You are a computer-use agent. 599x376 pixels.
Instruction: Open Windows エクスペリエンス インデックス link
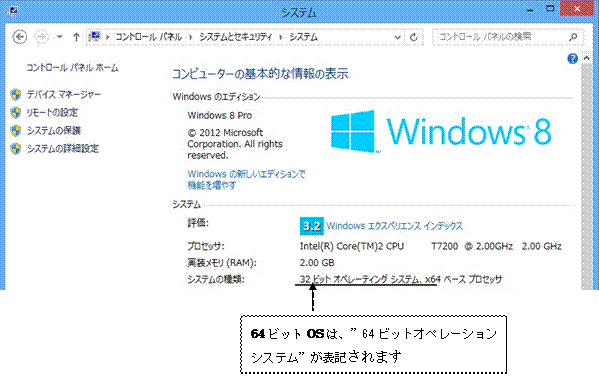pos(394,226)
